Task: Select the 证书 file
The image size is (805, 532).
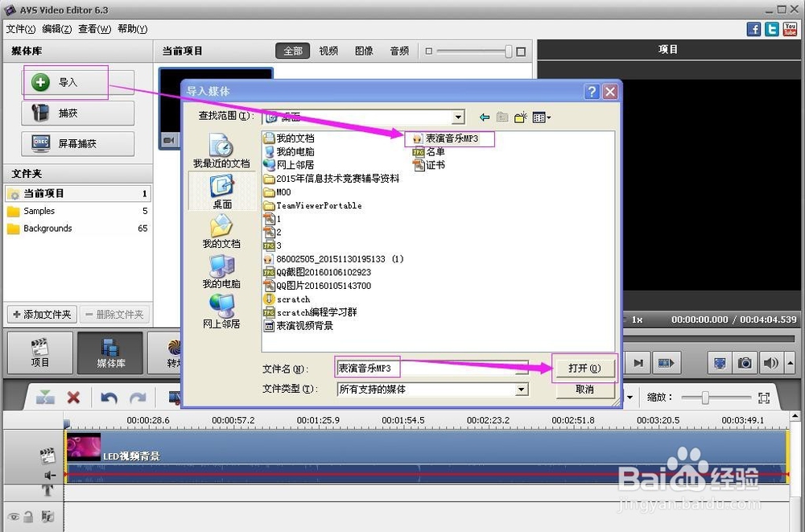Action: click(429, 165)
